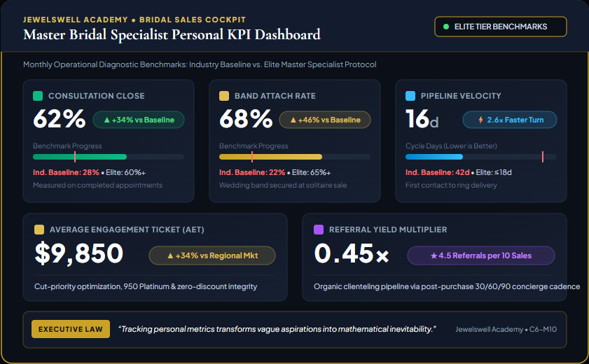Screen dimensions: 589x364
Task: Click AVERAGE ENGAGEMENT TICKET (AET) title
Action: point(127,230)
